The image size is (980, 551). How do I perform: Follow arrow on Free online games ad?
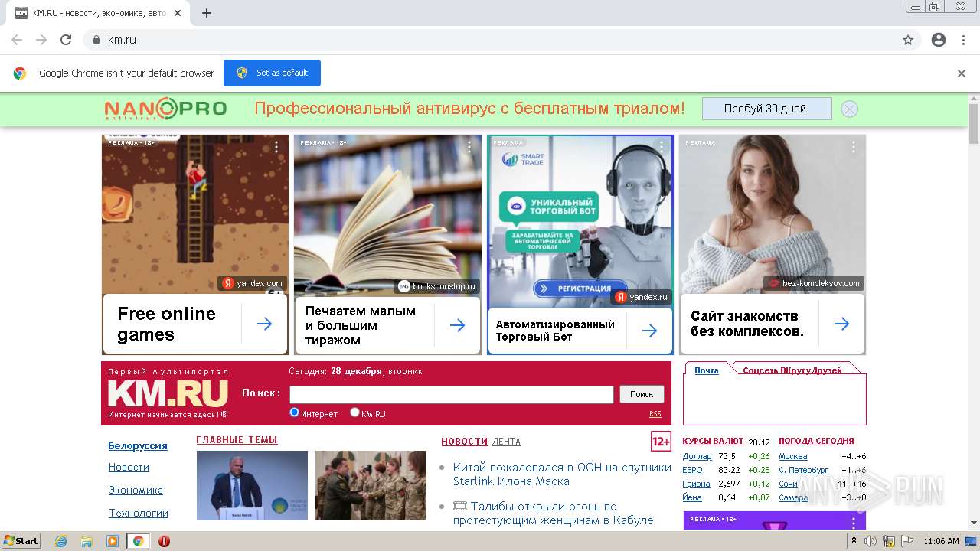tap(265, 324)
